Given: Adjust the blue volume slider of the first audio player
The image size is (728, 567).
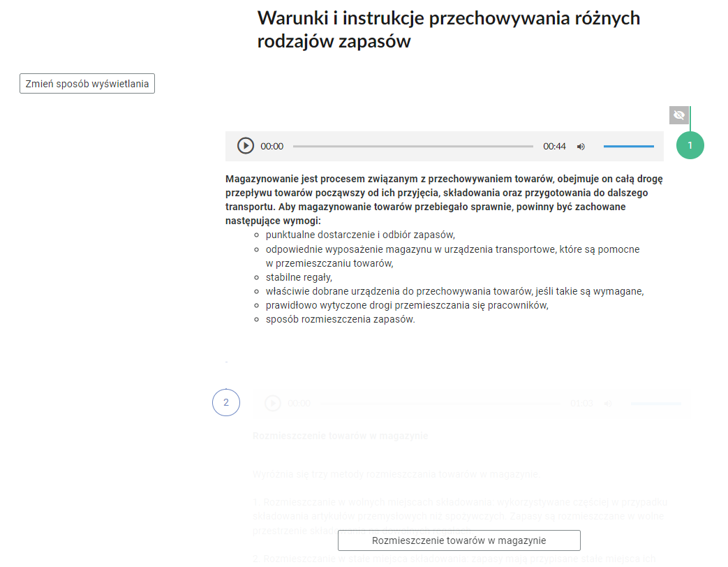Looking at the screenshot, I should (629, 146).
